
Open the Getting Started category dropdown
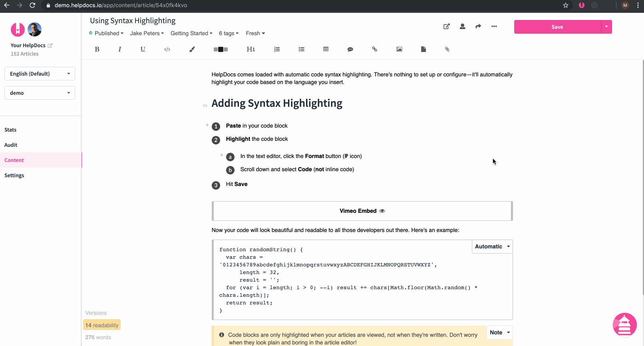coord(191,33)
